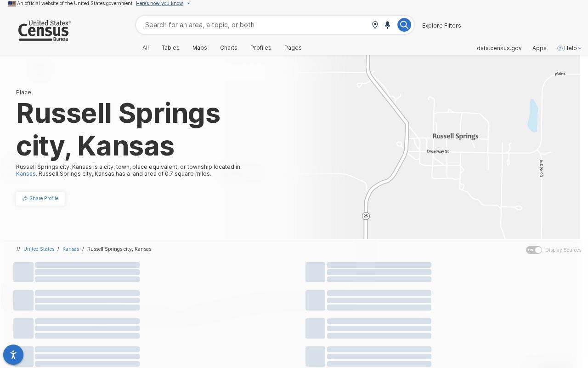Click 'An official website' banner text
Screen dimensions: 588x368
coord(75,4)
